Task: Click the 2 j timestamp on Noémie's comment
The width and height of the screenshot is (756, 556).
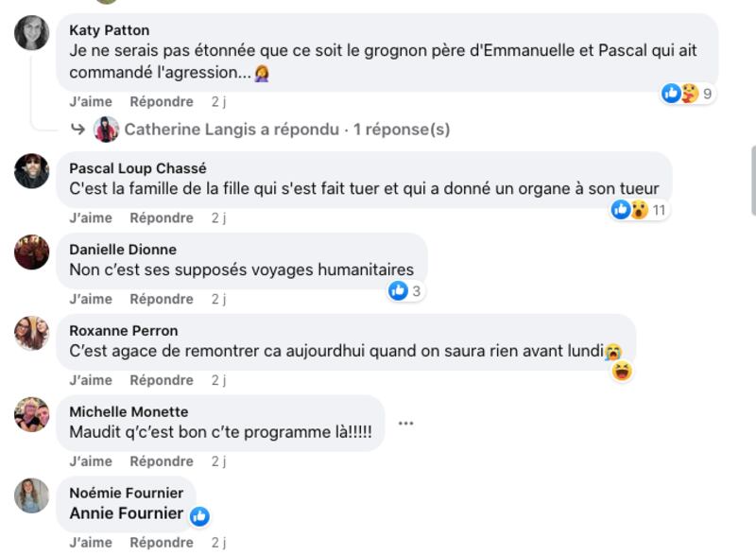Action: pos(218,543)
